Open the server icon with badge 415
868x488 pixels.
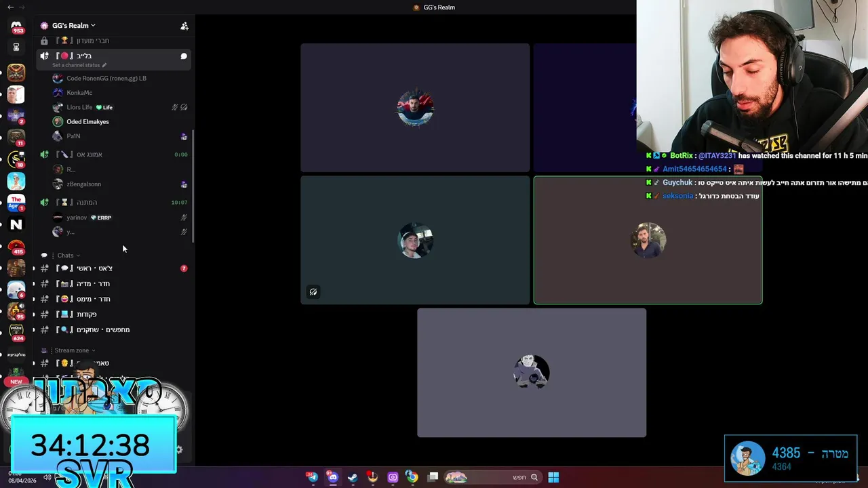(x=16, y=246)
